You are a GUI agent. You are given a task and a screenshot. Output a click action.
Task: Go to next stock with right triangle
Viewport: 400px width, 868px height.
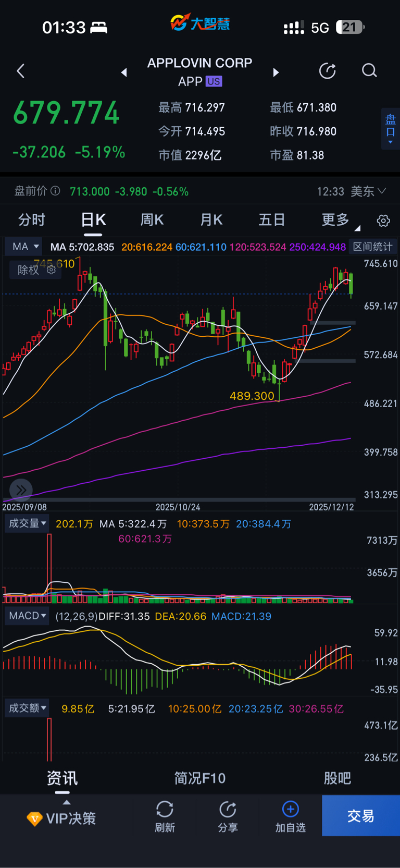pos(276,72)
